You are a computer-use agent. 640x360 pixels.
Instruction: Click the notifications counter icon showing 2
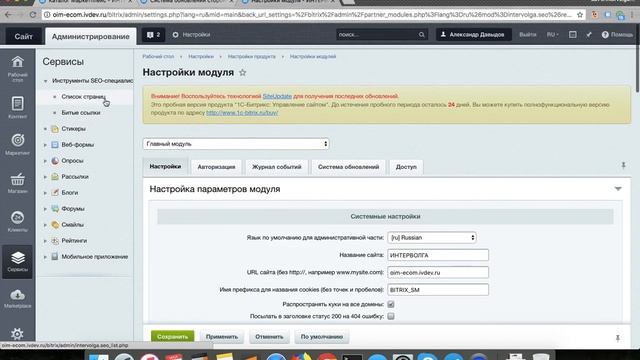[153, 35]
